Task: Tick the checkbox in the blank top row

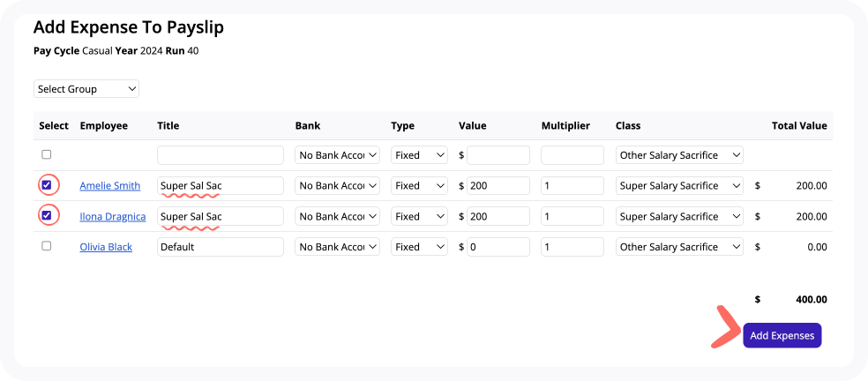Action: [x=47, y=154]
